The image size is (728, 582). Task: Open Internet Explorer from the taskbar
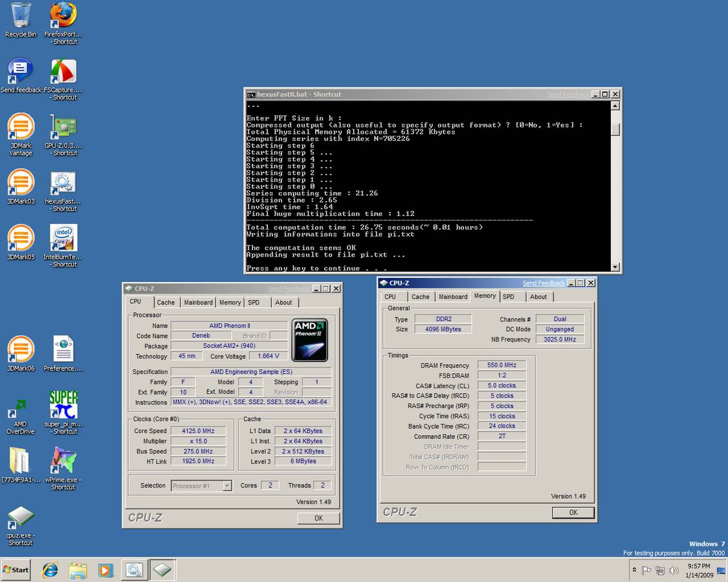(x=50, y=570)
